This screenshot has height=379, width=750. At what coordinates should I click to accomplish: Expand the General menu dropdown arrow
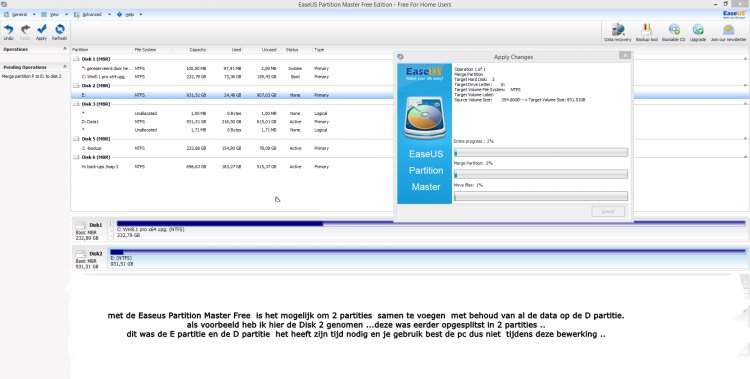click(x=34, y=14)
